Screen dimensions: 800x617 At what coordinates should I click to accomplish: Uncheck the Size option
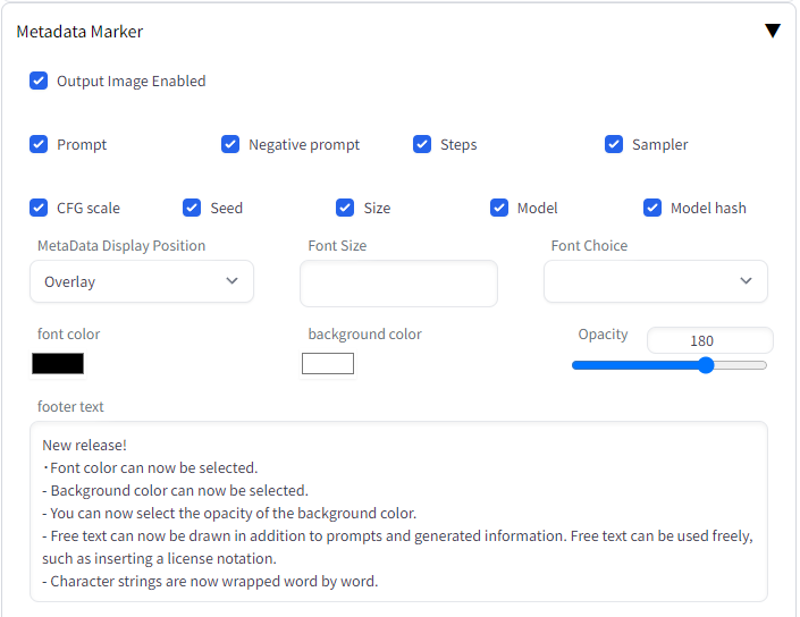click(345, 207)
